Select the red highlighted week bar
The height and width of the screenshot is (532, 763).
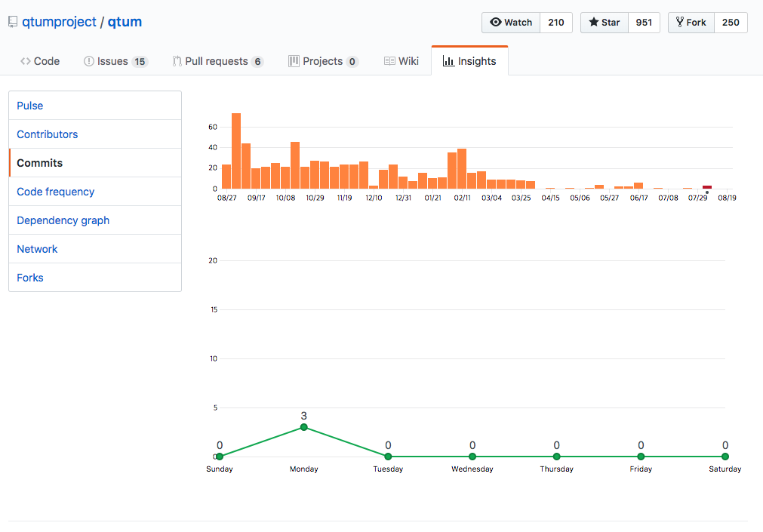point(707,186)
